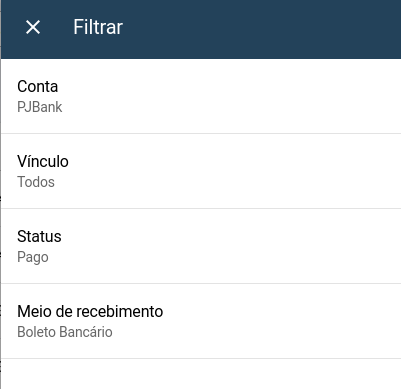Dismiss filter dialog using white X
401x389 pixels.
tap(33, 27)
